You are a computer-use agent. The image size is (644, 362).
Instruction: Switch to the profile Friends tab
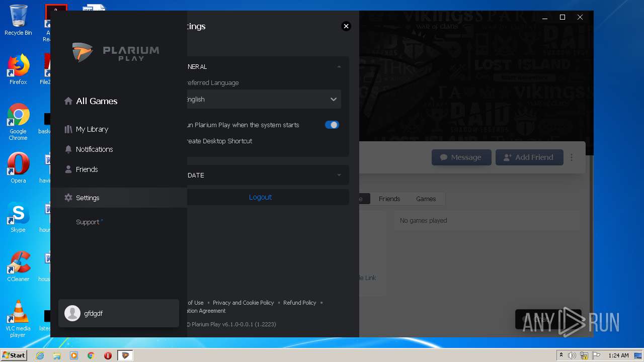point(389,199)
